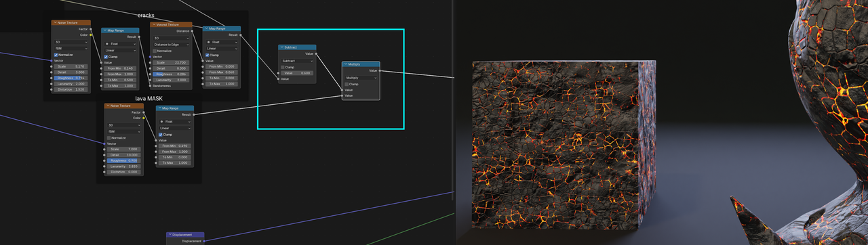Open Linear interpolation dropdown in lava MASK Map Range
868x245 pixels.
point(175,128)
